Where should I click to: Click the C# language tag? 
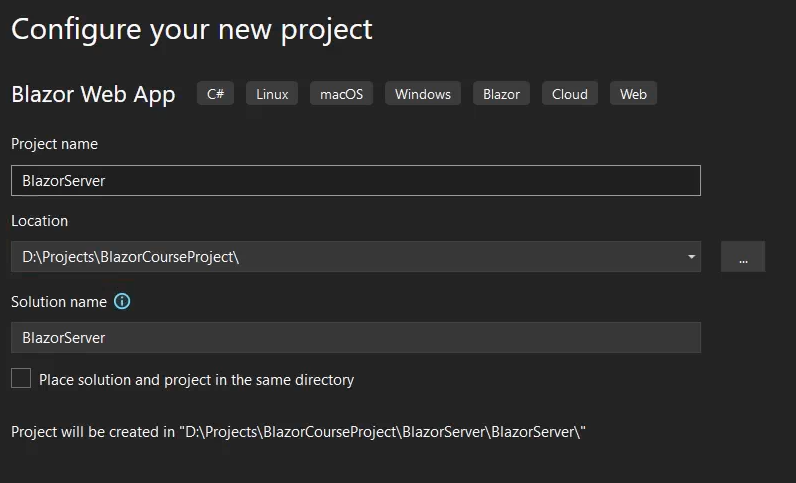click(x=215, y=93)
